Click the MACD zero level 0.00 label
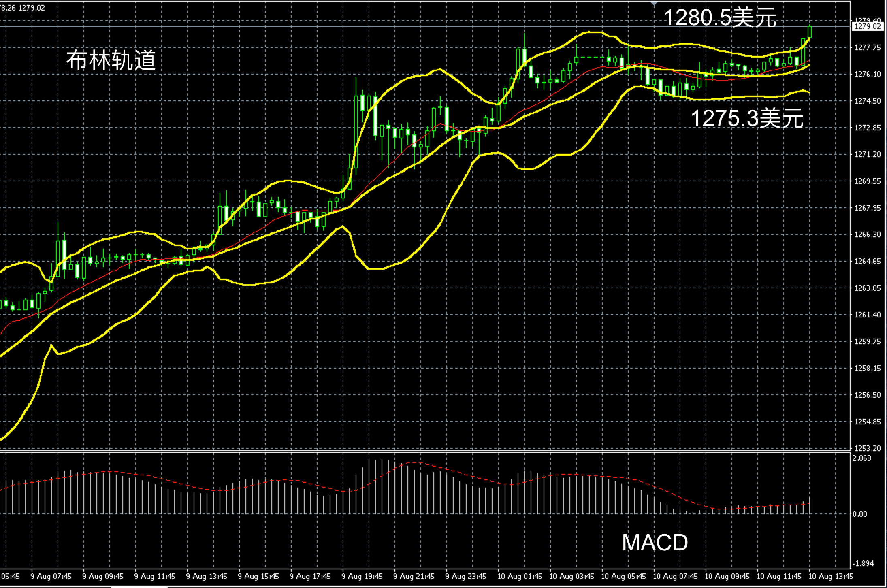Viewport: 887px width, 588px height. click(x=860, y=514)
